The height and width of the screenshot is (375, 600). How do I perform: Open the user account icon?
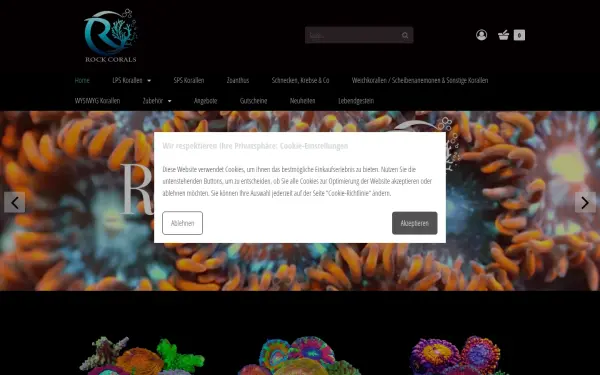(481, 35)
